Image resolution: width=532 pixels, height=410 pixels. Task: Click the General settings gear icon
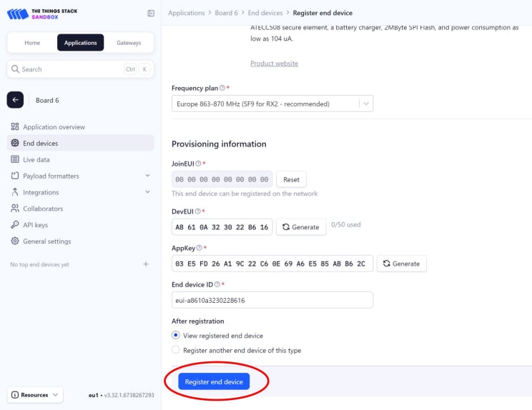point(15,241)
